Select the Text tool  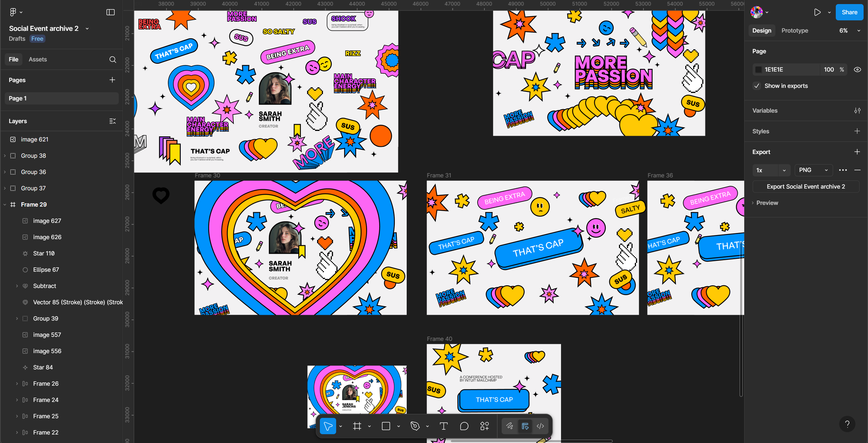(x=443, y=426)
